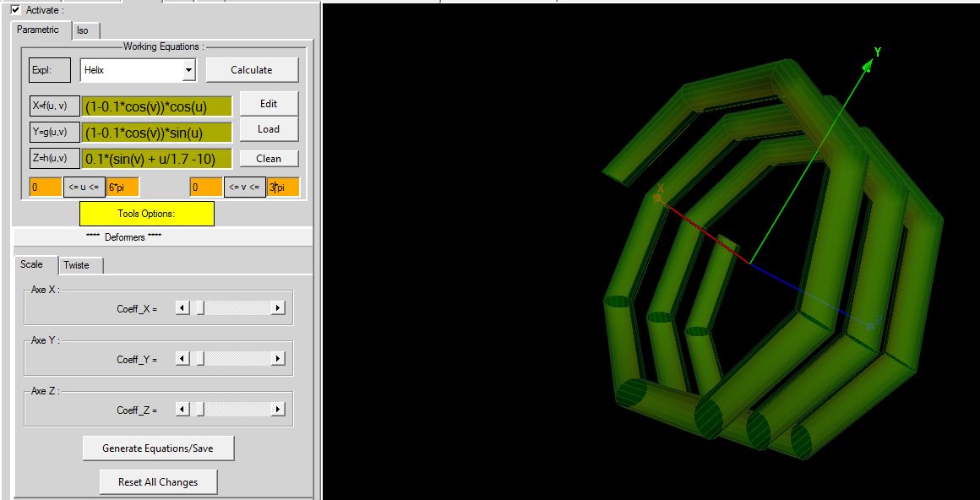Click the u maximum field 6*pi
This screenshot has width=980, height=500.
click(122, 187)
